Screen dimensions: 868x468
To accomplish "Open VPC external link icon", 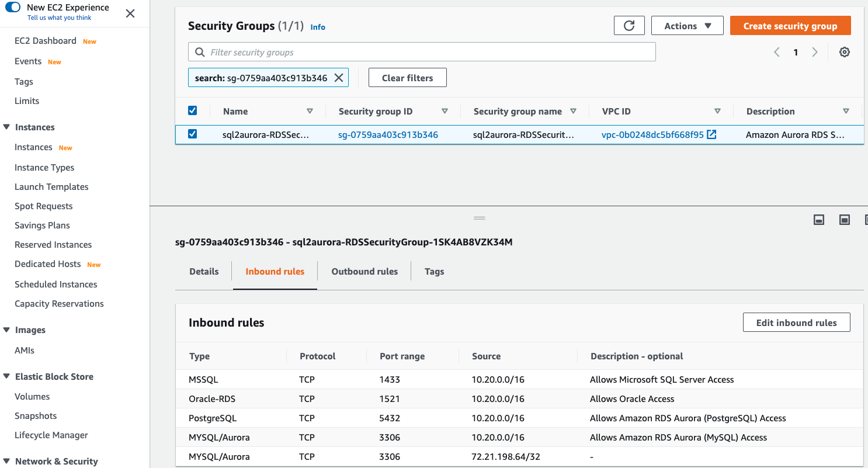I will (x=711, y=134).
